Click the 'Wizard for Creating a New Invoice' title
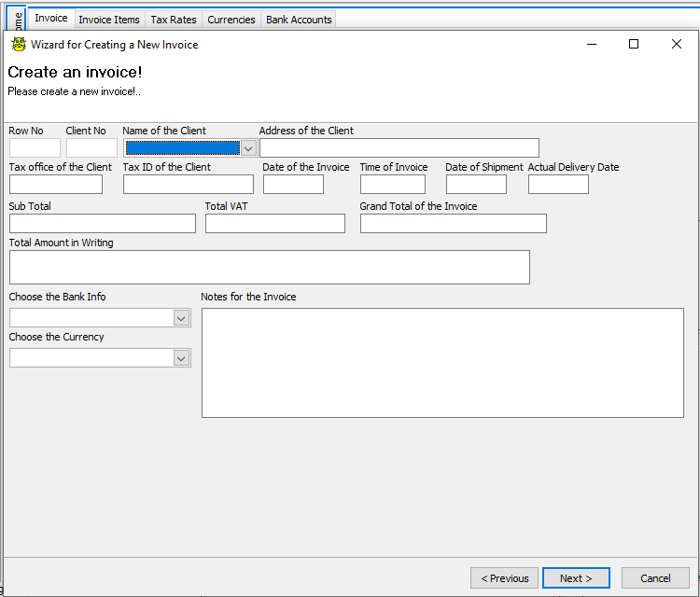 point(114,45)
